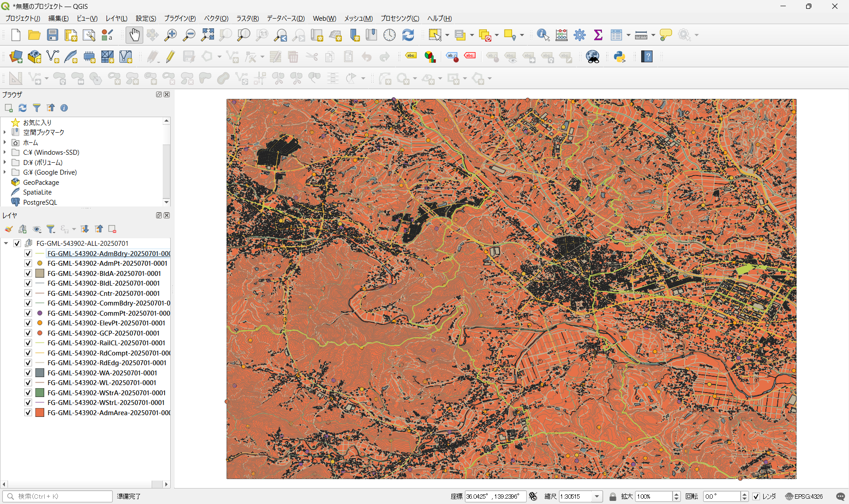Click the Refresh map icon
The width and height of the screenshot is (849, 504).
(408, 35)
